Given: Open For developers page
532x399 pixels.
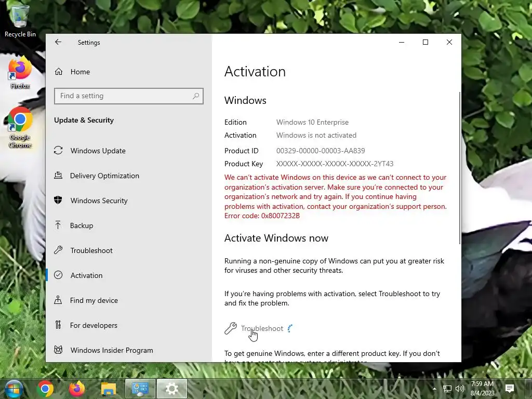Looking at the screenshot, I should coord(129,325).
